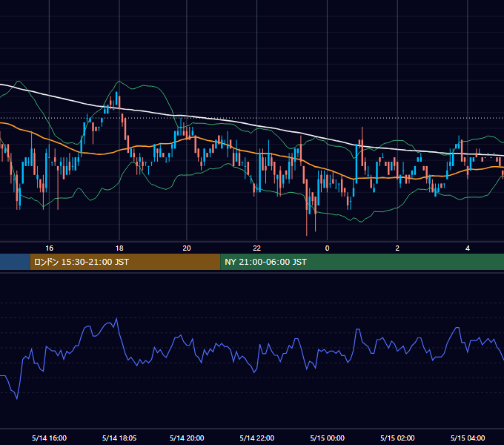Click the 5/15 02:00 time label
This screenshot has height=445, width=504.
397,438
